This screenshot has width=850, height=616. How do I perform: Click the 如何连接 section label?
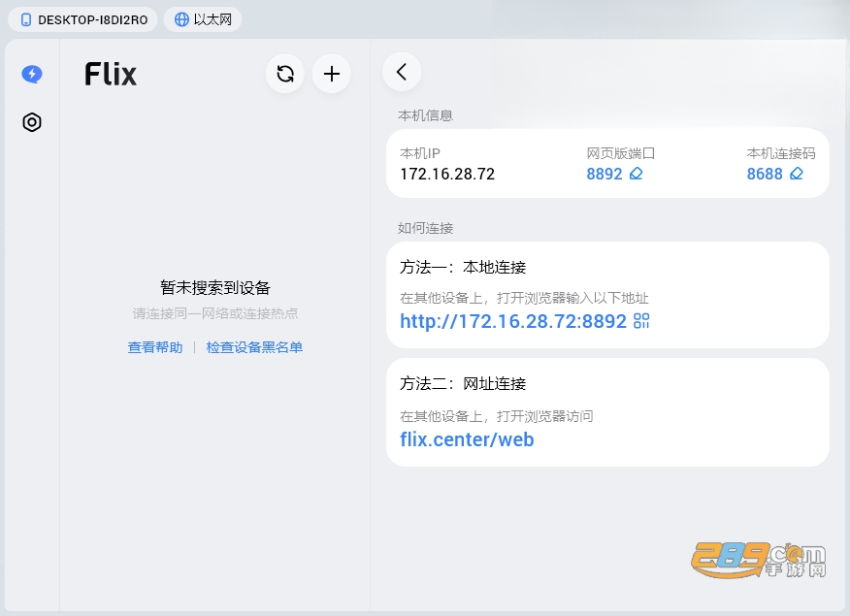click(x=426, y=228)
